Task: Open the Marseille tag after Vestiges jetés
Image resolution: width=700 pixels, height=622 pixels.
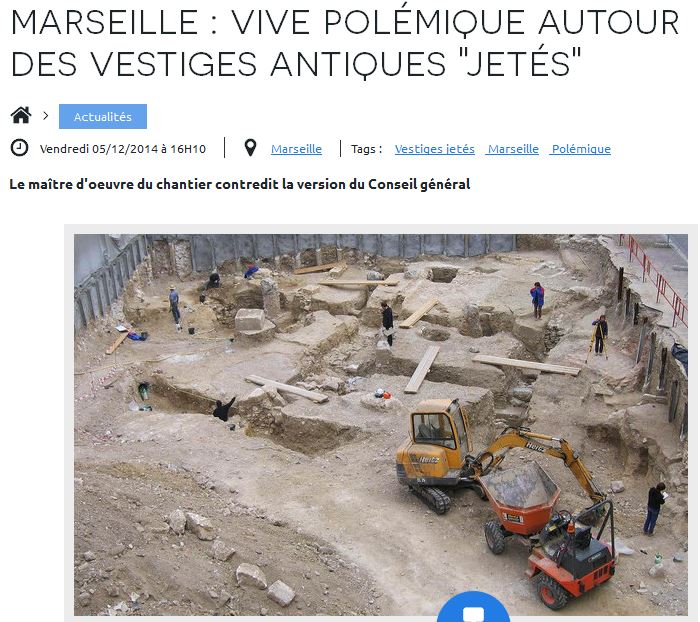Action: [x=513, y=149]
